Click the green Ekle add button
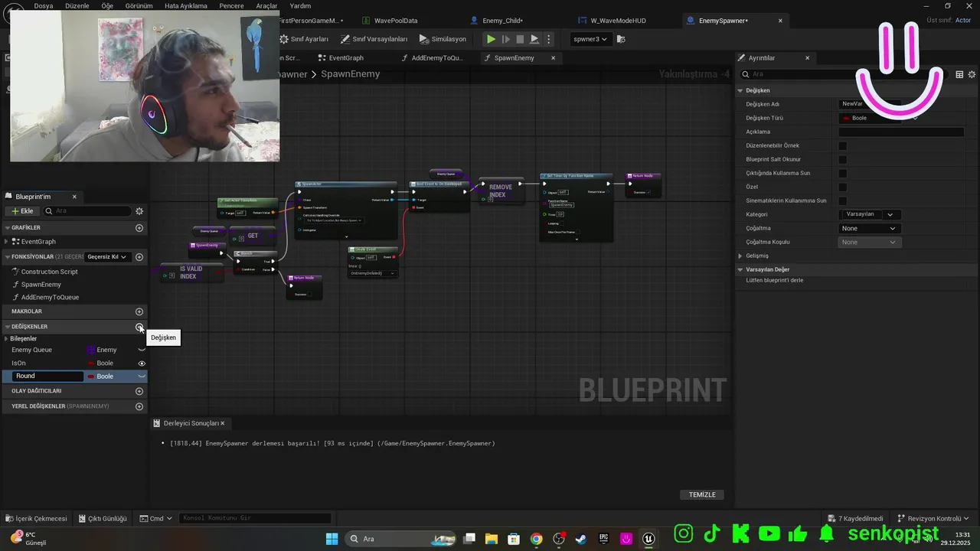Screen dimensions: 980x551 (21, 211)
